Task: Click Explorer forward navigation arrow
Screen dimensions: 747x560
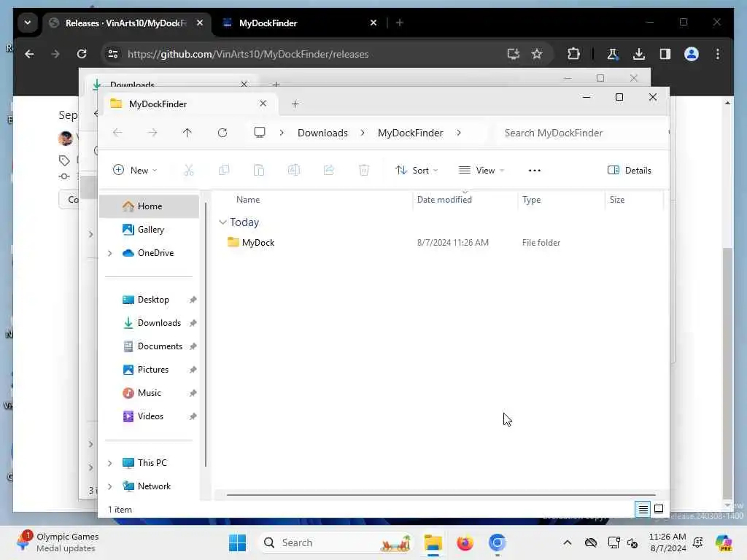Action: coord(152,133)
